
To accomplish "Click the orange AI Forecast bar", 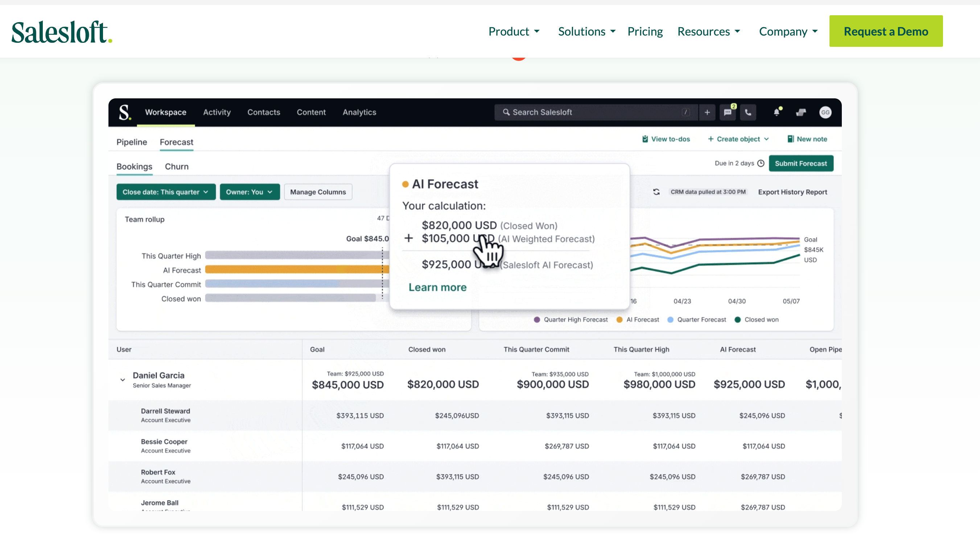I will pyautogui.click(x=297, y=269).
